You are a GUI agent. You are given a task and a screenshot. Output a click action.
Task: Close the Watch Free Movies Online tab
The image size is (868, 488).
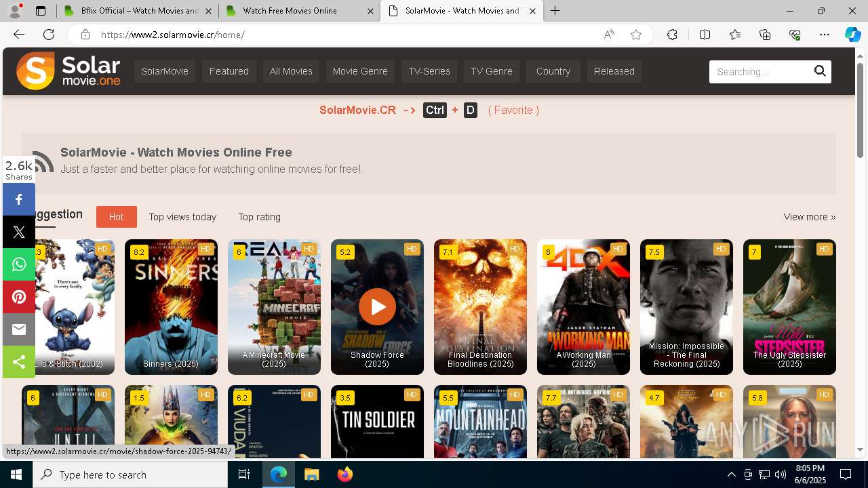[x=370, y=11]
